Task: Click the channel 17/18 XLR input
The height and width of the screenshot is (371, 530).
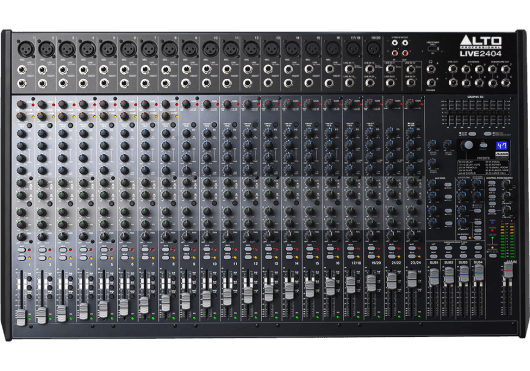Action: coord(353,49)
